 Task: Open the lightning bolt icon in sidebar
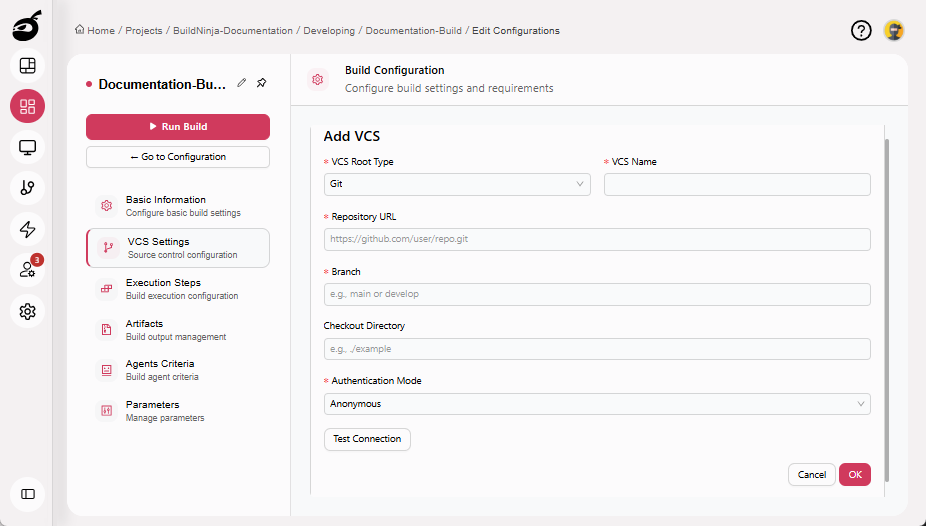point(27,229)
